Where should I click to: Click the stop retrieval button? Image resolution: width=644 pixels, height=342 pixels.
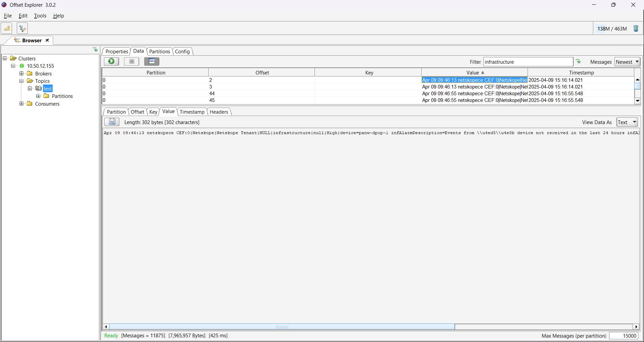tap(131, 61)
